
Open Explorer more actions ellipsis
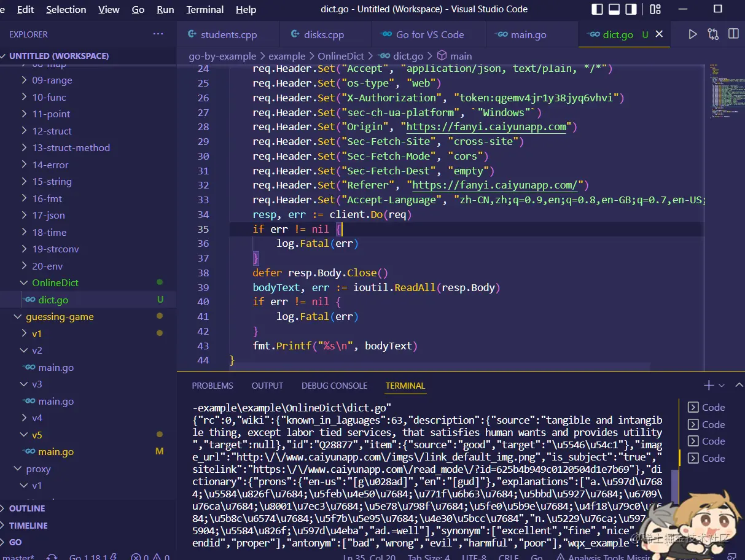click(158, 34)
